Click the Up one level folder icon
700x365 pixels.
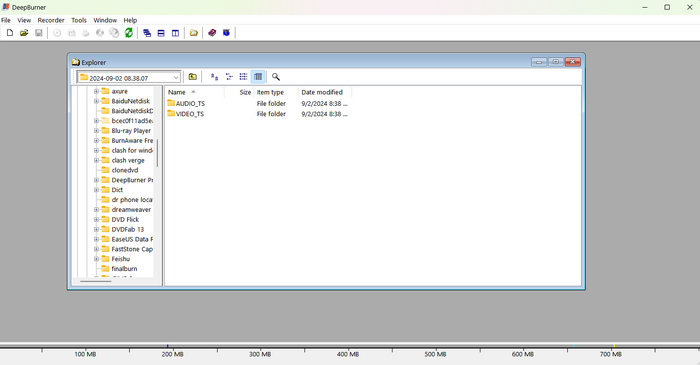[192, 77]
